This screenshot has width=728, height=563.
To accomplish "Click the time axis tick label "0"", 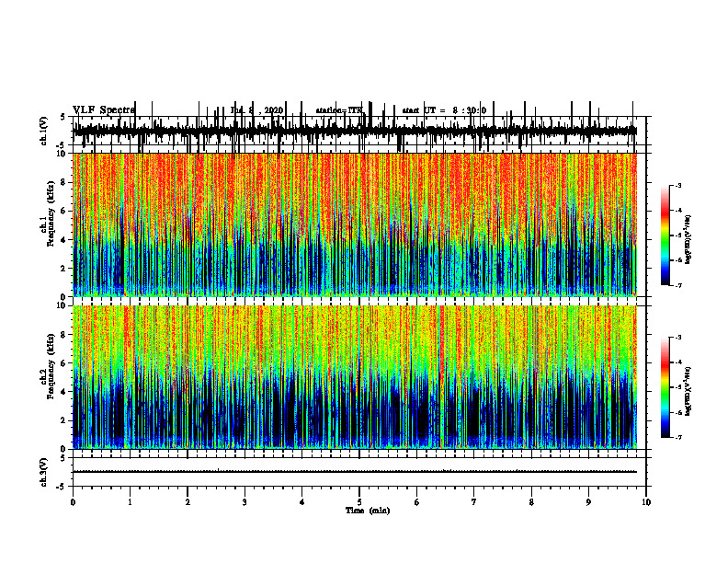I will [x=73, y=502].
